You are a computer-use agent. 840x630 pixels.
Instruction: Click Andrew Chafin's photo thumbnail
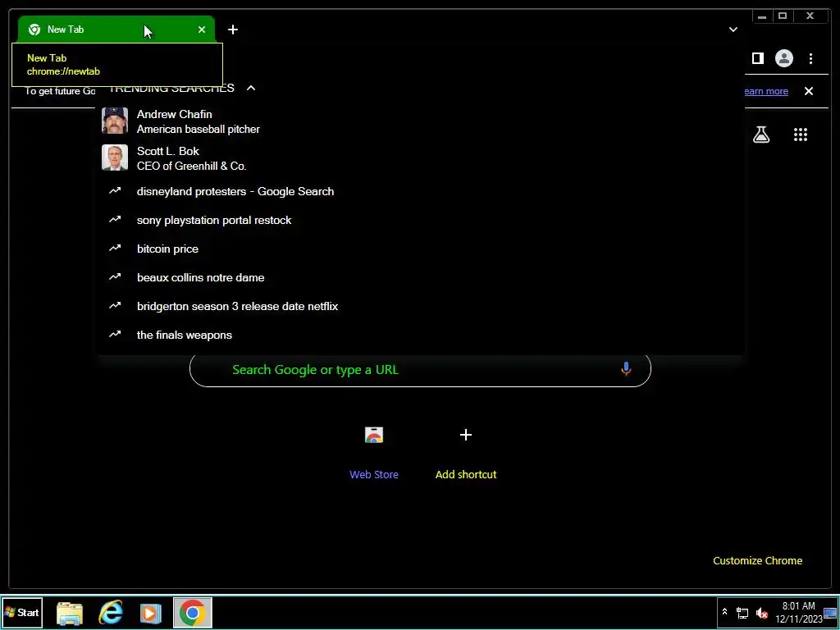[115, 121]
